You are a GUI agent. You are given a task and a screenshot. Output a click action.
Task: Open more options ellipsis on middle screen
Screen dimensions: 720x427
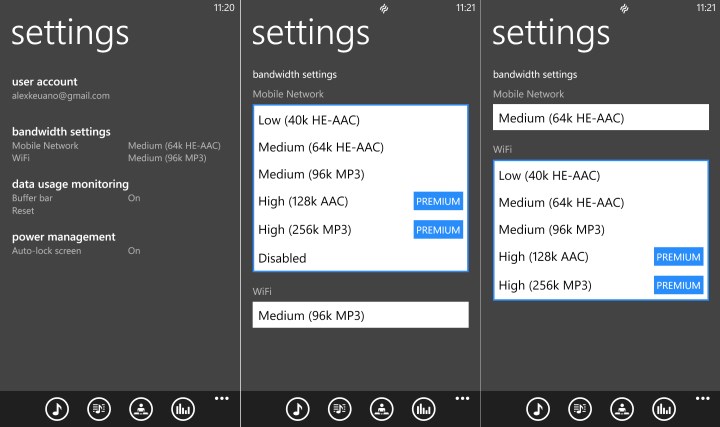(x=462, y=398)
